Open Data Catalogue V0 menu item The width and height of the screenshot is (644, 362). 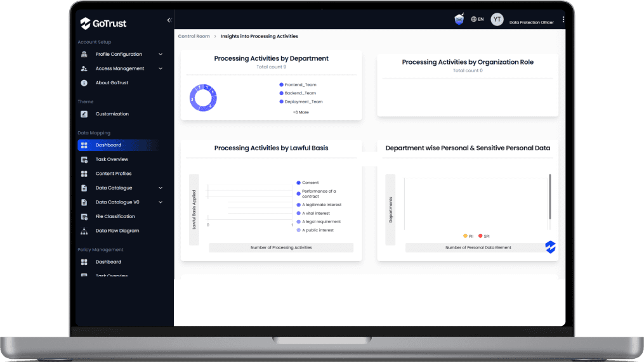click(x=117, y=202)
